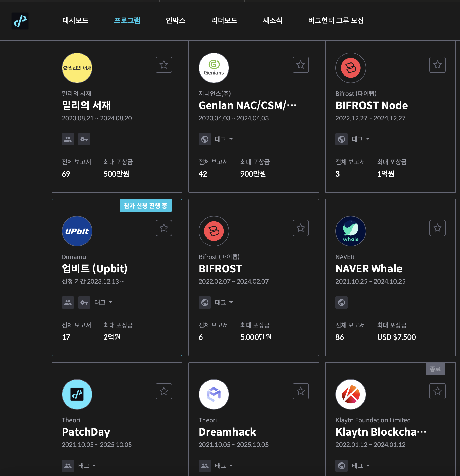Select the 프로그램 tab
This screenshot has height=476, width=460.
pyautogui.click(x=127, y=20)
